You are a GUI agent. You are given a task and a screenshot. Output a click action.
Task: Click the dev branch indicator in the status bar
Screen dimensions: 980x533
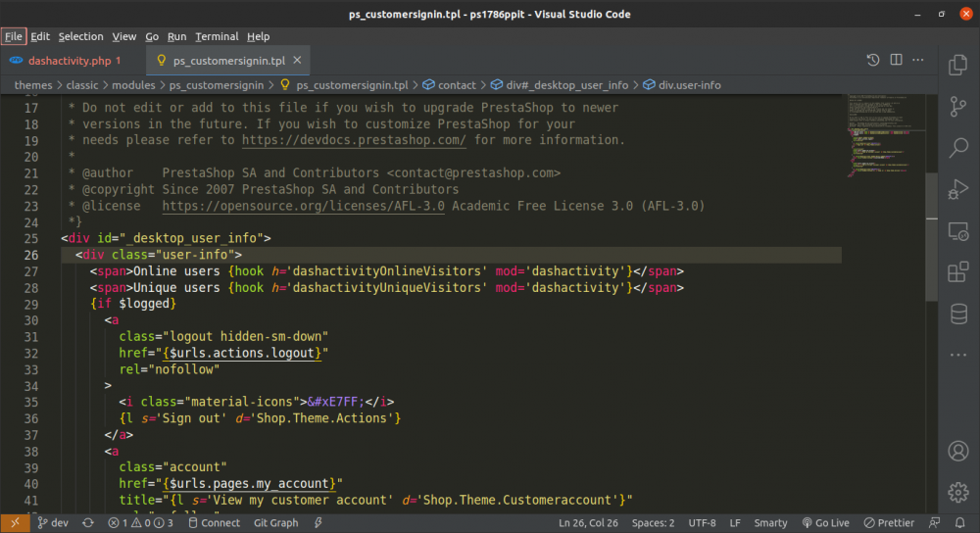point(53,523)
